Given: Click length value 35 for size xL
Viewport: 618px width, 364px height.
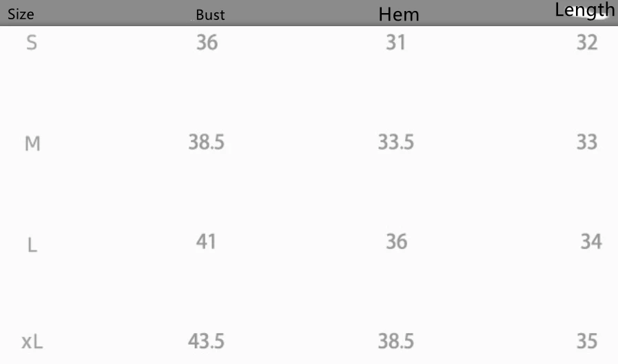Looking at the screenshot, I should point(587,341).
